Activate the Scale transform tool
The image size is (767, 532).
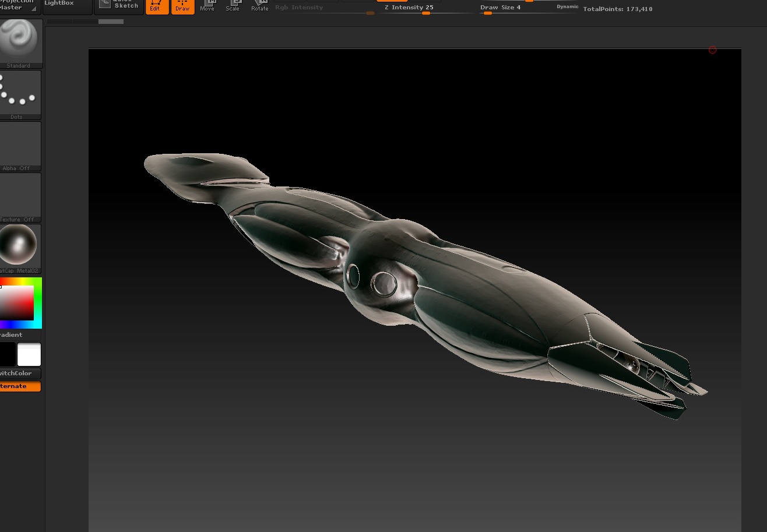pyautogui.click(x=233, y=6)
